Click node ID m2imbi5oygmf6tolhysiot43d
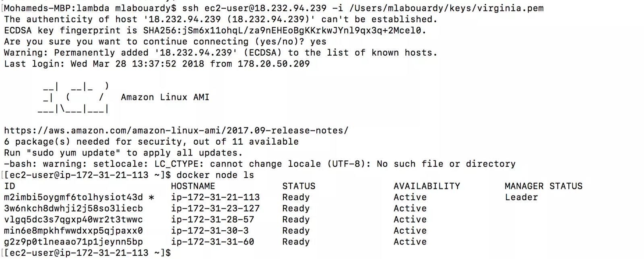The image size is (644, 259). pyautogui.click(x=73, y=197)
